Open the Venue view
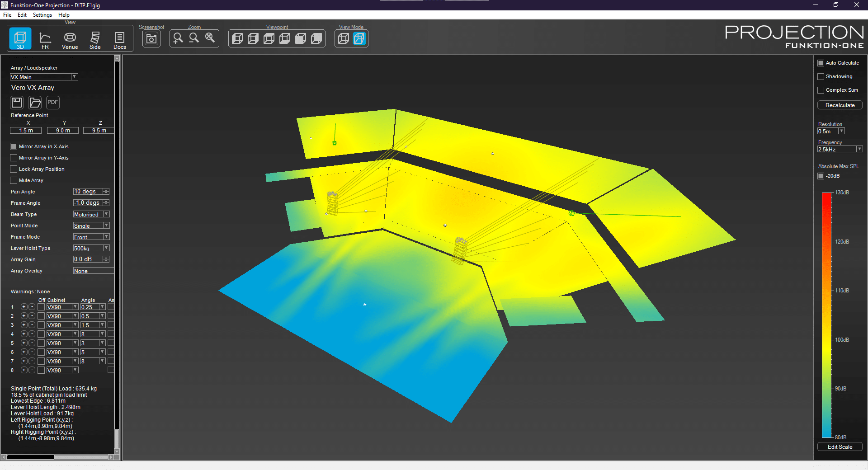 click(x=70, y=39)
